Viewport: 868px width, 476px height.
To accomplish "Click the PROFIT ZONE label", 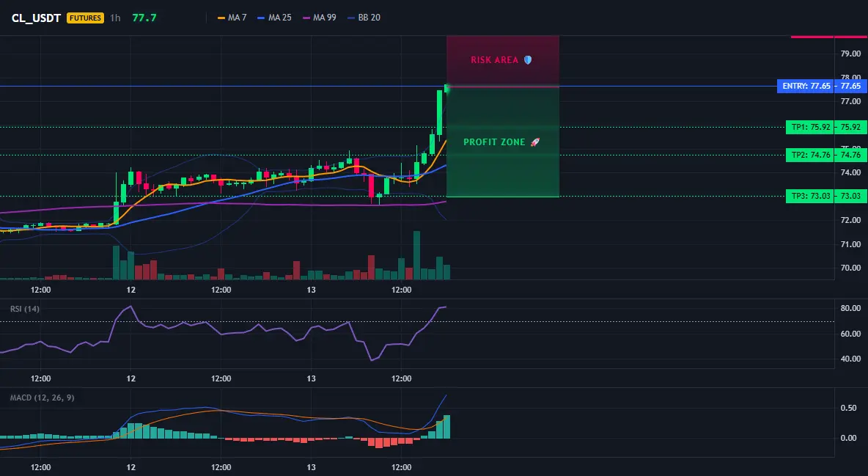I will 494,142.
